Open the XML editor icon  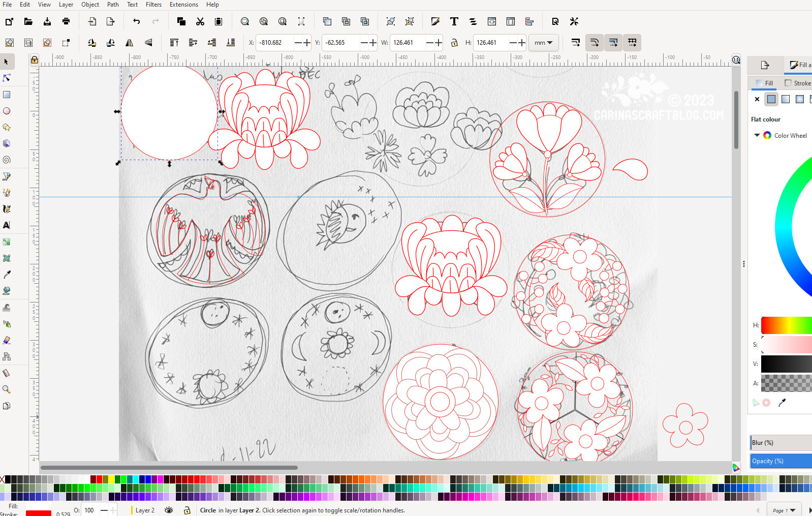[492, 21]
